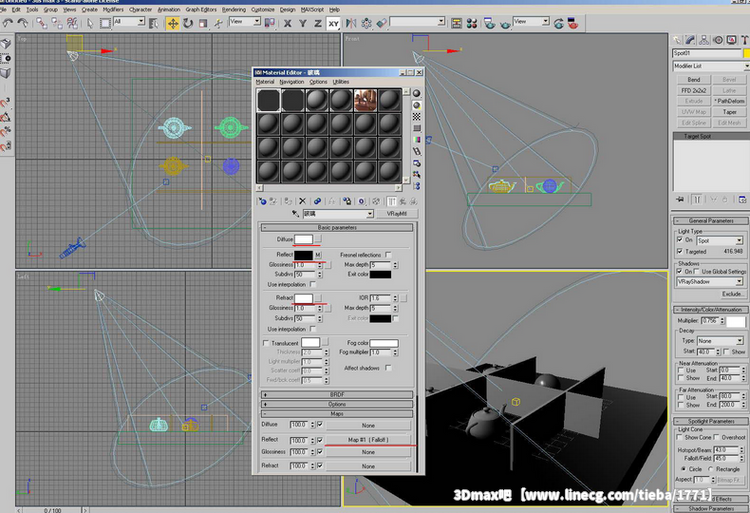Screen dimensions: 750x513
Task: Open the Map #1 (Falloff) reflect map
Action: tap(368, 440)
